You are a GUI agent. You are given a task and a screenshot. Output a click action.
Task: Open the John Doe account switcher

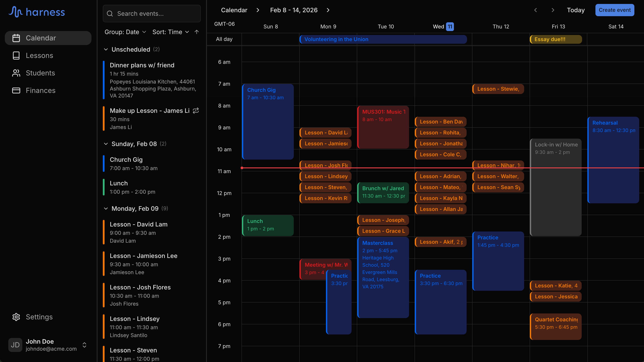[84, 345]
